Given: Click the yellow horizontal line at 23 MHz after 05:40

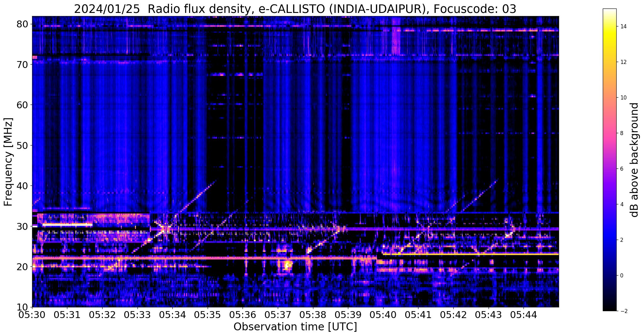Looking at the screenshot, I should point(470,254).
